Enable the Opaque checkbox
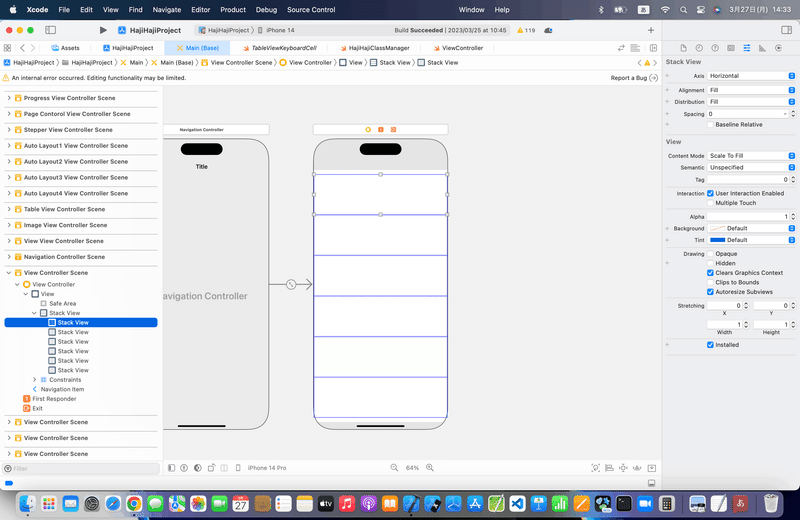The image size is (800, 520). pos(710,254)
